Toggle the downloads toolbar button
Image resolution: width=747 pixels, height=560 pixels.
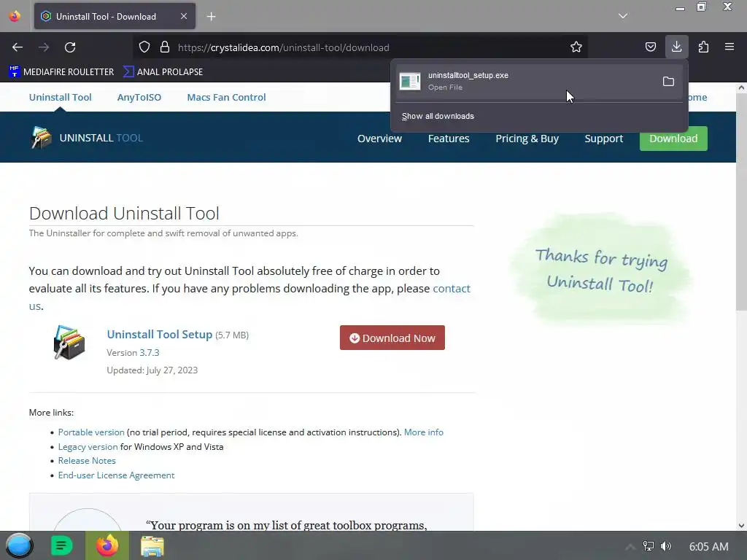tap(676, 47)
